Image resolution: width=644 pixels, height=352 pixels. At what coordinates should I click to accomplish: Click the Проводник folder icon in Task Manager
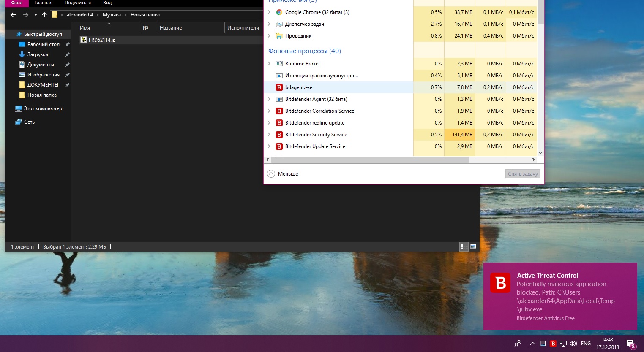(279, 36)
